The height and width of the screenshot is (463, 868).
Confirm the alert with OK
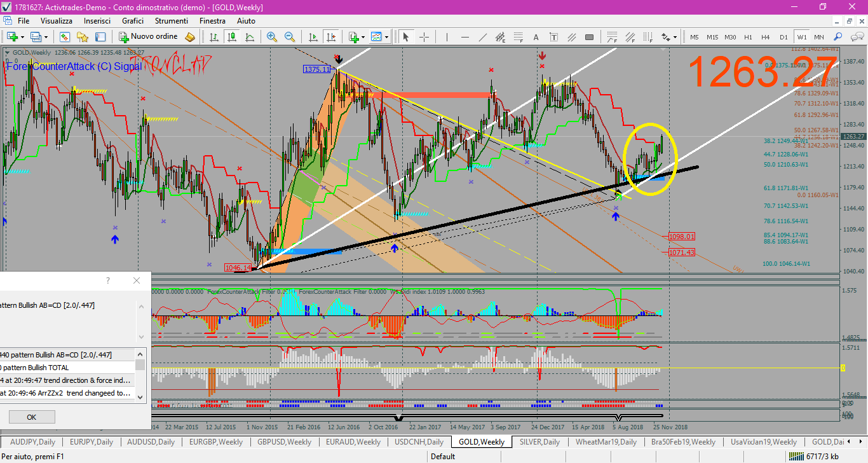click(x=32, y=417)
